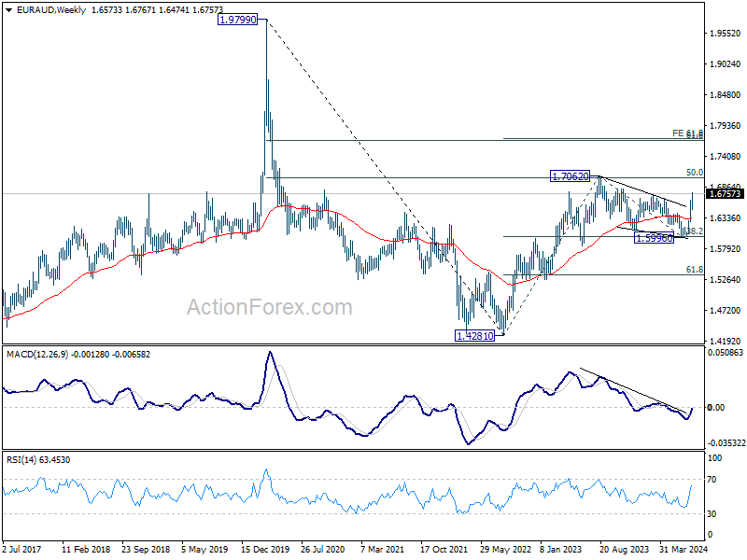This screenshot has height=560, width=747.
Task: Click the 29 May 2022 date label
Action: pos(505,550)
